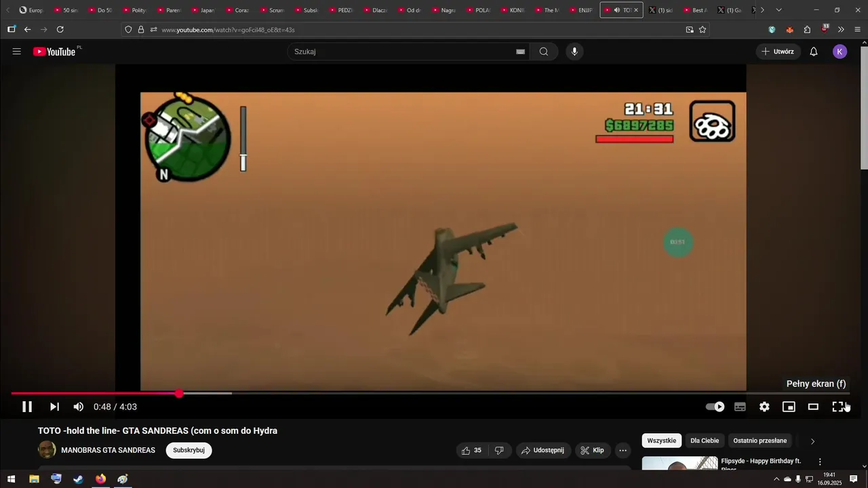Click the Klip button
Viewport: 868px width, 488px height.
pos(592,450)
